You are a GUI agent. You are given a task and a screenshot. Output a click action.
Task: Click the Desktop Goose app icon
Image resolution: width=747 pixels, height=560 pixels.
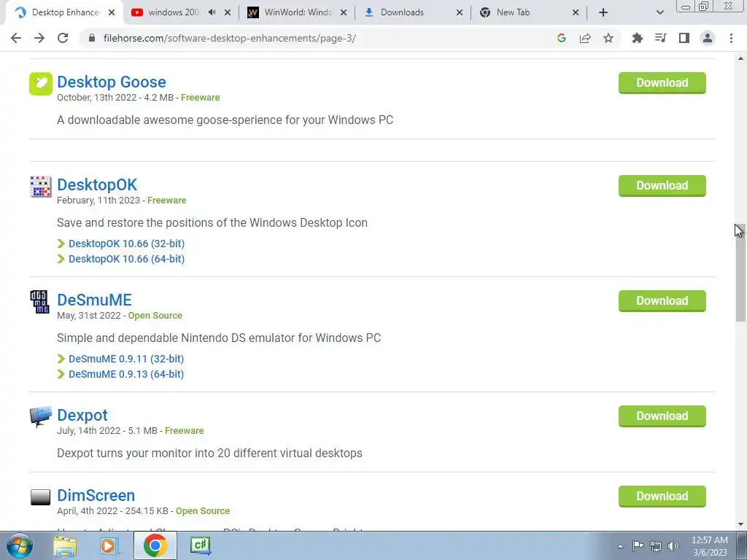41,84
